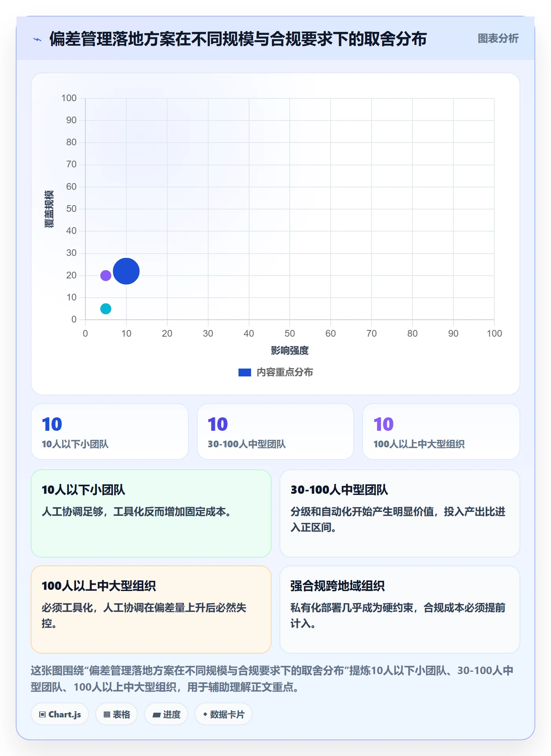The image size is (551, 756).
Task: Select the Chart.js tag
Action: [x=60, y=714]
